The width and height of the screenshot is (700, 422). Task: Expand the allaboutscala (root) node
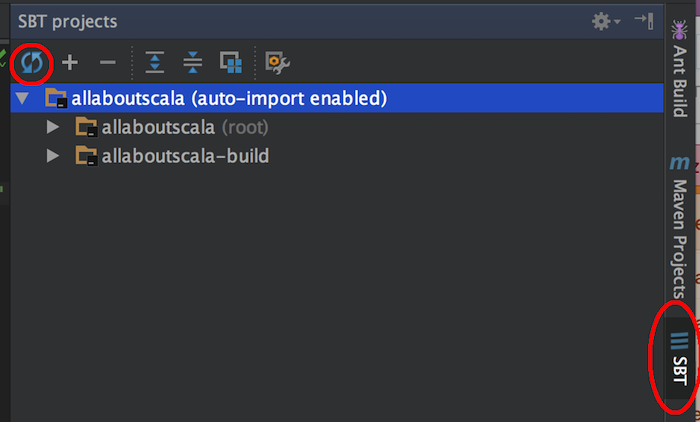53,127
